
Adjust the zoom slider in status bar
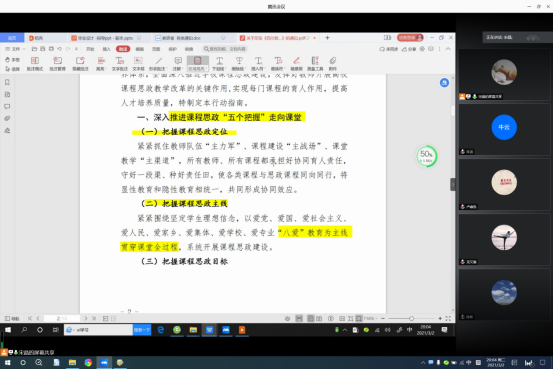tap(411, 319)
